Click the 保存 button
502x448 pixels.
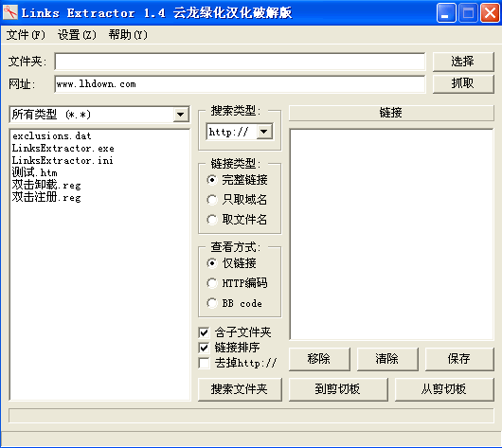(459, 359)
